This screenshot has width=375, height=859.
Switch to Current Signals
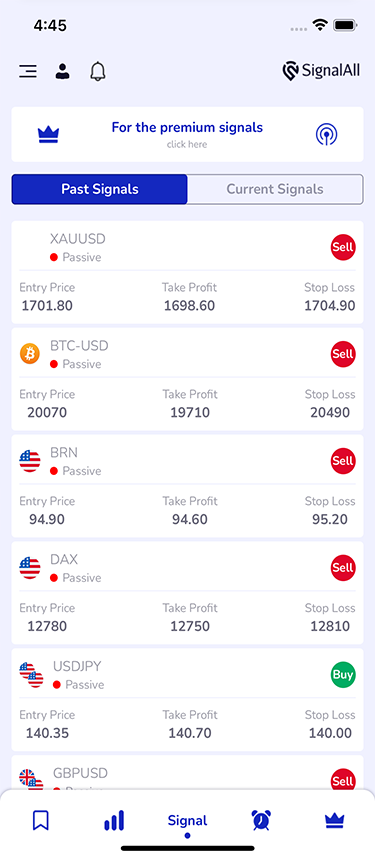point(275,189)
